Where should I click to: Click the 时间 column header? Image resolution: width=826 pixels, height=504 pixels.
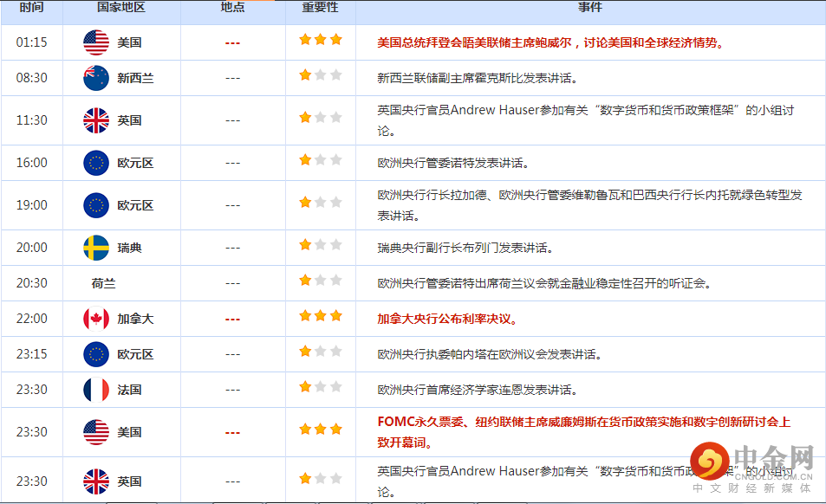[30, 8]
